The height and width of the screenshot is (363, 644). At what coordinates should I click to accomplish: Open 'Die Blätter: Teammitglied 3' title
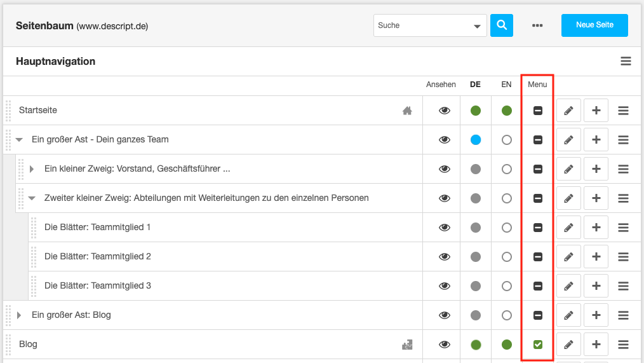pyautogui.click(x=98, y=285)
